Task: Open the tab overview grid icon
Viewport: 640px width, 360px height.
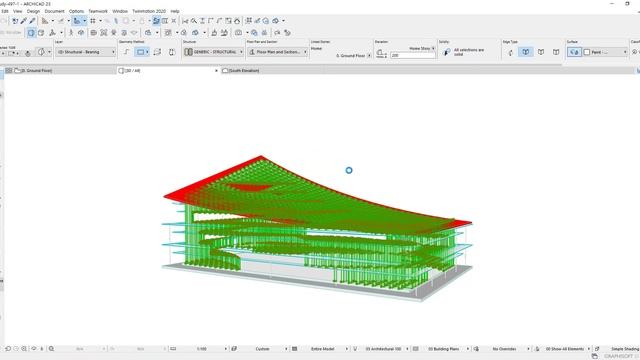Action: tap(9, 71)
